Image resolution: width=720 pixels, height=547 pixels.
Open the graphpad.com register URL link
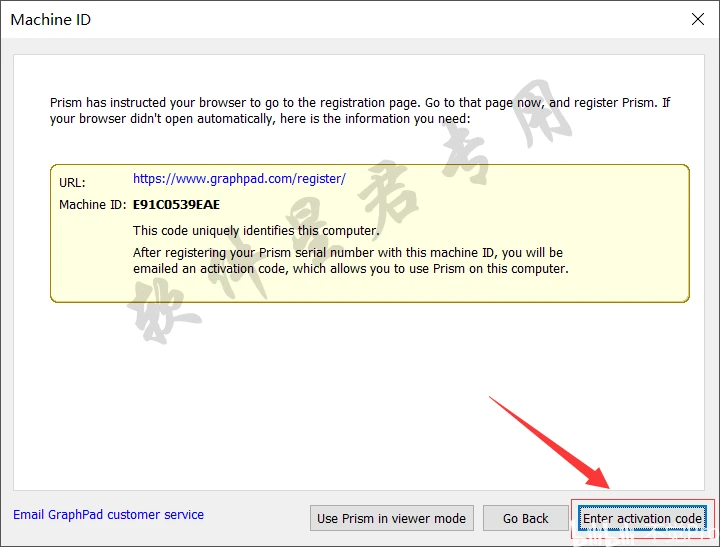239,179
